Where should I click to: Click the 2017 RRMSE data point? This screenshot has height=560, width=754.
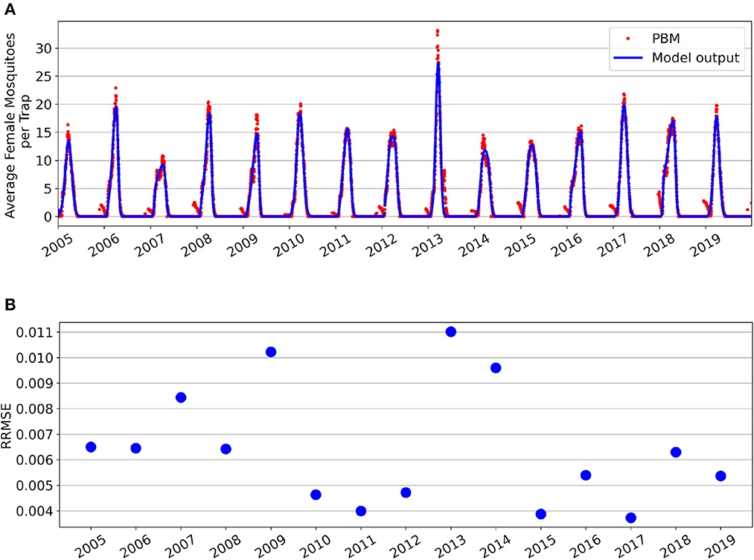click(x=631, y=518)
